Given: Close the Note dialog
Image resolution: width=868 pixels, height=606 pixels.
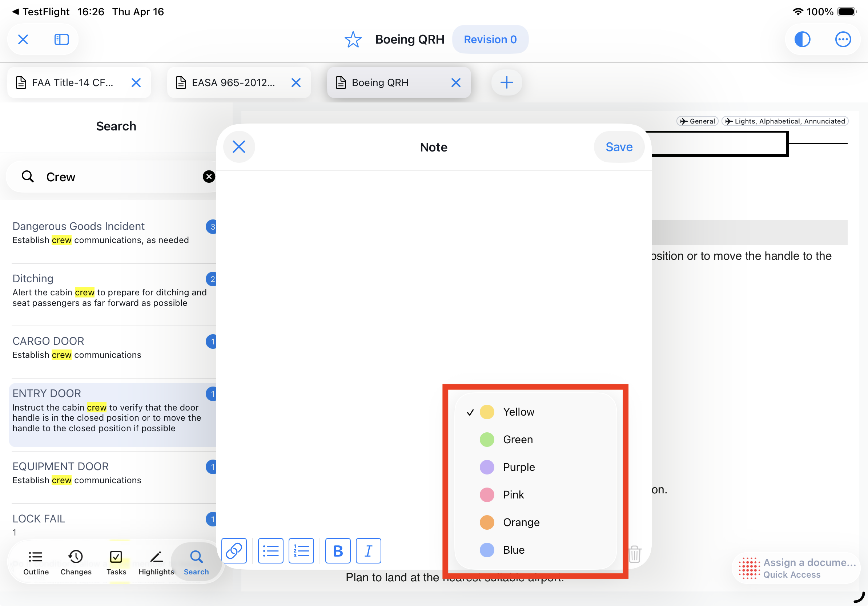Looking at the screenshot, I should [x=239, y=147].
